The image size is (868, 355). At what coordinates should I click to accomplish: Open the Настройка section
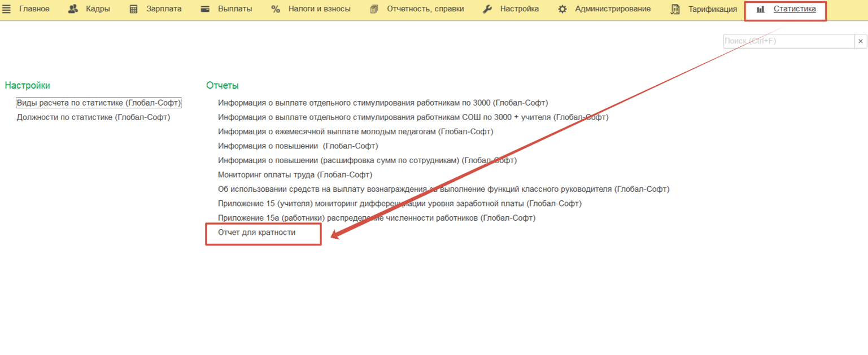(512, 9)
